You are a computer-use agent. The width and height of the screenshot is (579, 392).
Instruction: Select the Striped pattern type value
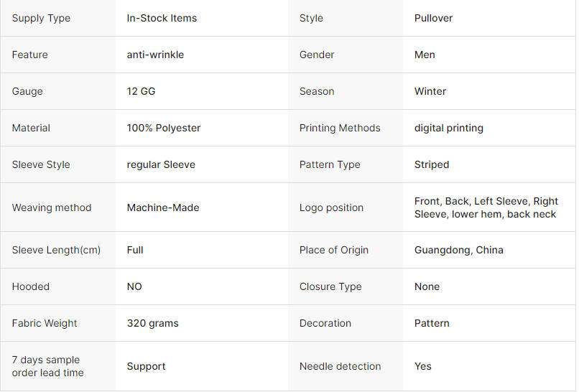click(432, 164)
